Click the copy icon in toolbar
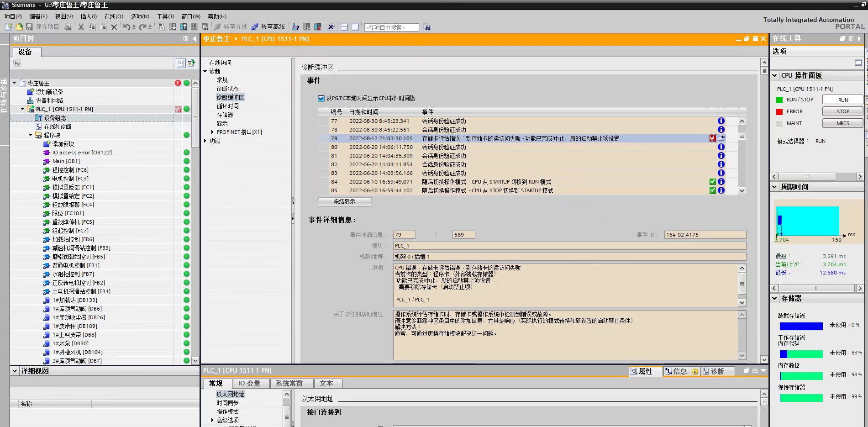 point(92,27)
